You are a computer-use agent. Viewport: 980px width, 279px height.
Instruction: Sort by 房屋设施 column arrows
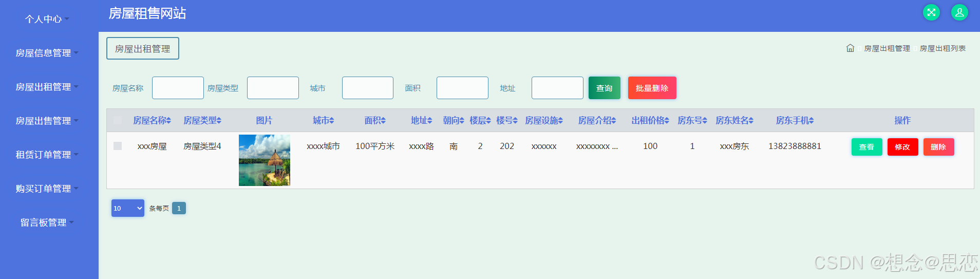(x=561, y=120)
